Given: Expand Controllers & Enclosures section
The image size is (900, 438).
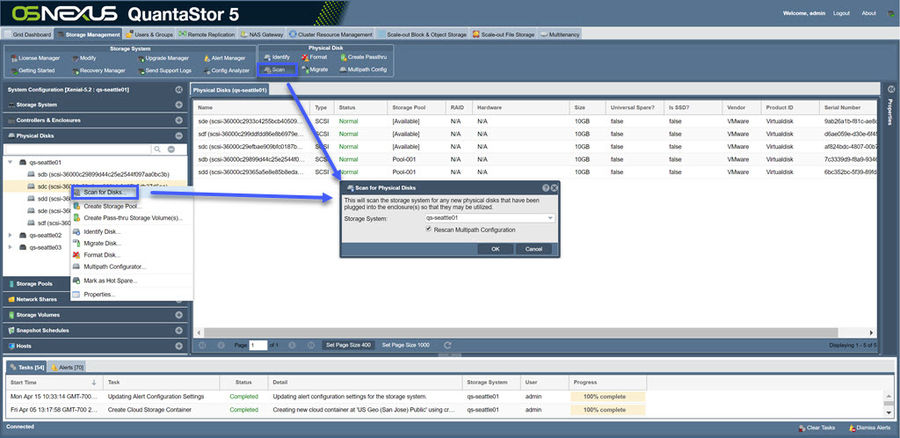Looking at the screenshot, I should (179, 121).
